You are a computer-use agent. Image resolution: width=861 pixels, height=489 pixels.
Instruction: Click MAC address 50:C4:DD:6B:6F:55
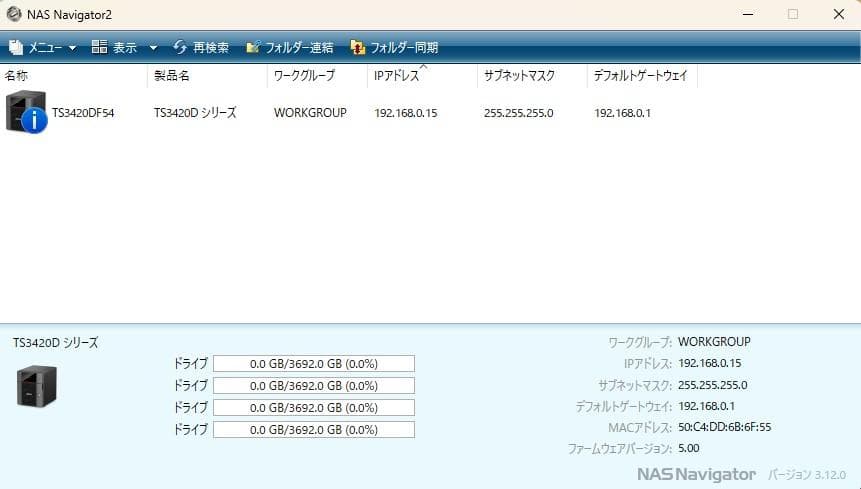pos(725,427)
